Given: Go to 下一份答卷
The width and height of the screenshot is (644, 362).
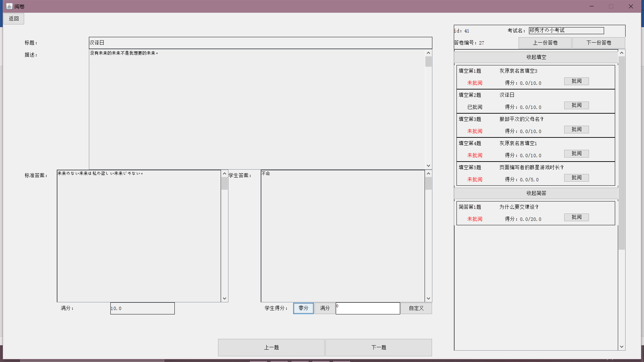Looking at the screenshot, I should pos(598,43).
